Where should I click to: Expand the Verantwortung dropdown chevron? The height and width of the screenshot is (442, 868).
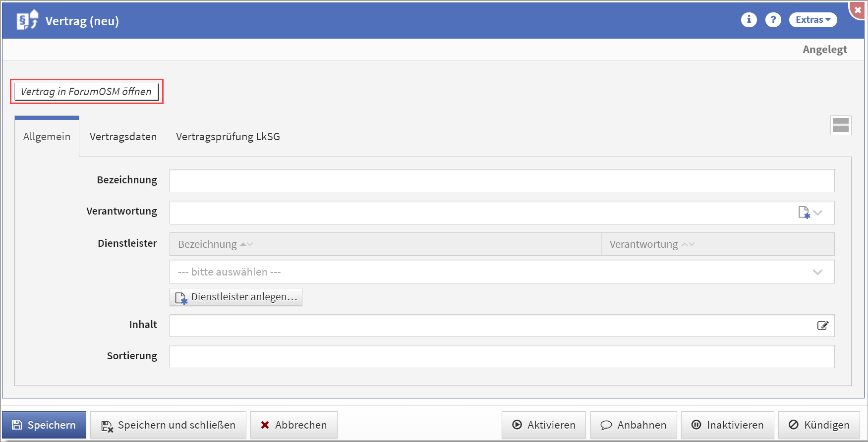tap(818, 213)
